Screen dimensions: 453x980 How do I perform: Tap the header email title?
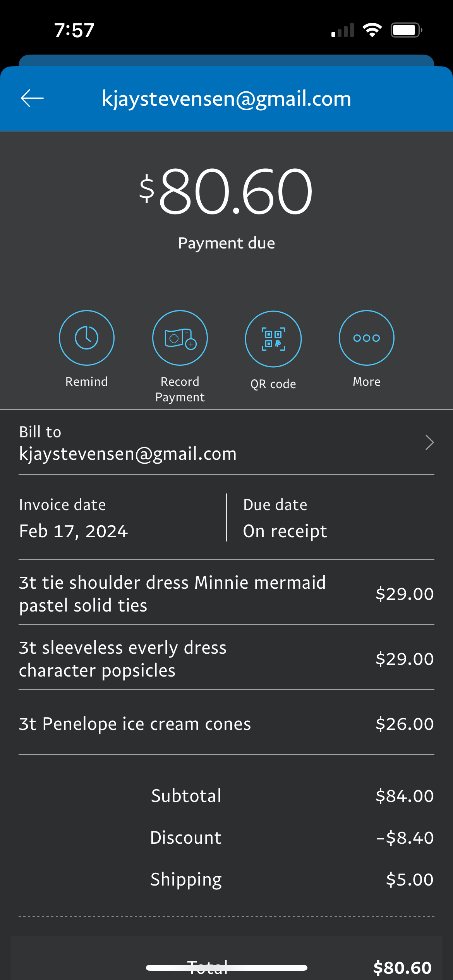pyautogui.click(x=226, y=98)
